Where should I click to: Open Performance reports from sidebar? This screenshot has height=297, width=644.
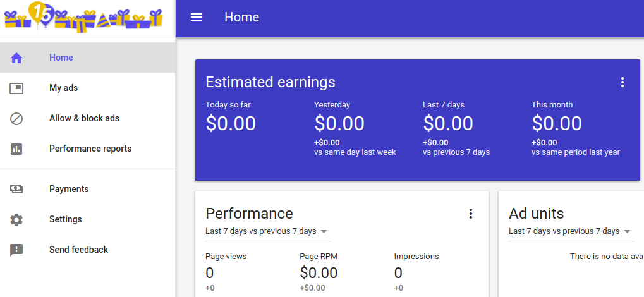(90, 148)
